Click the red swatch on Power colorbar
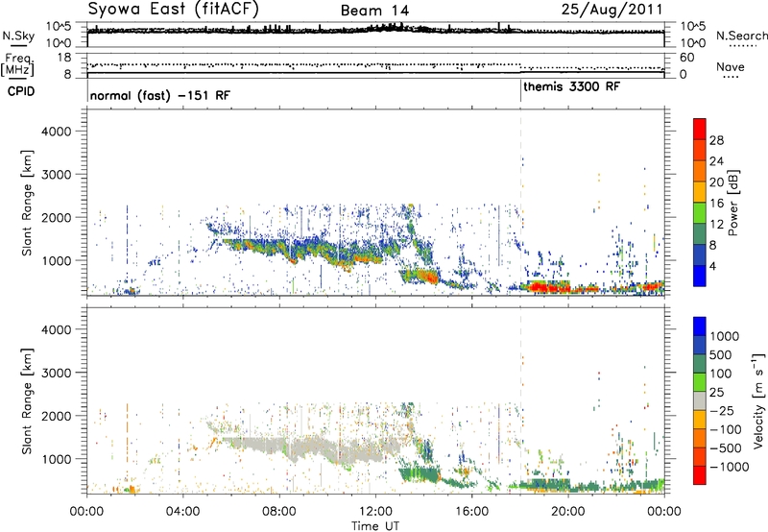 pos(700,129)
